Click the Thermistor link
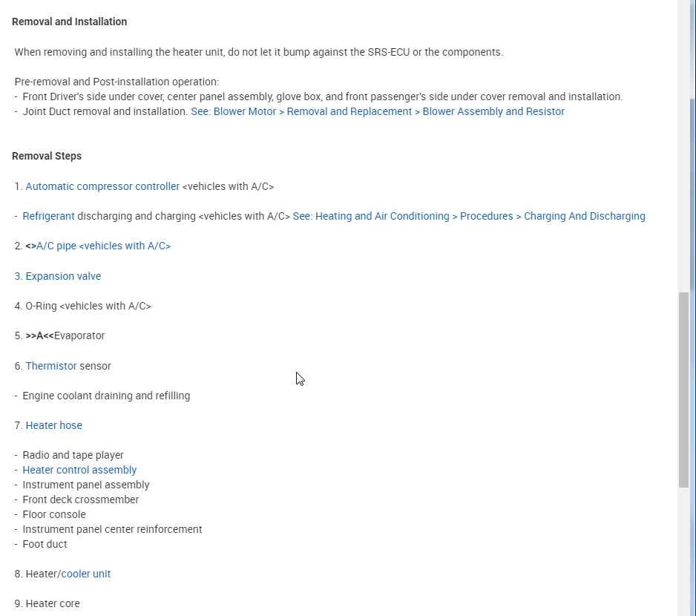 point(51,366)
